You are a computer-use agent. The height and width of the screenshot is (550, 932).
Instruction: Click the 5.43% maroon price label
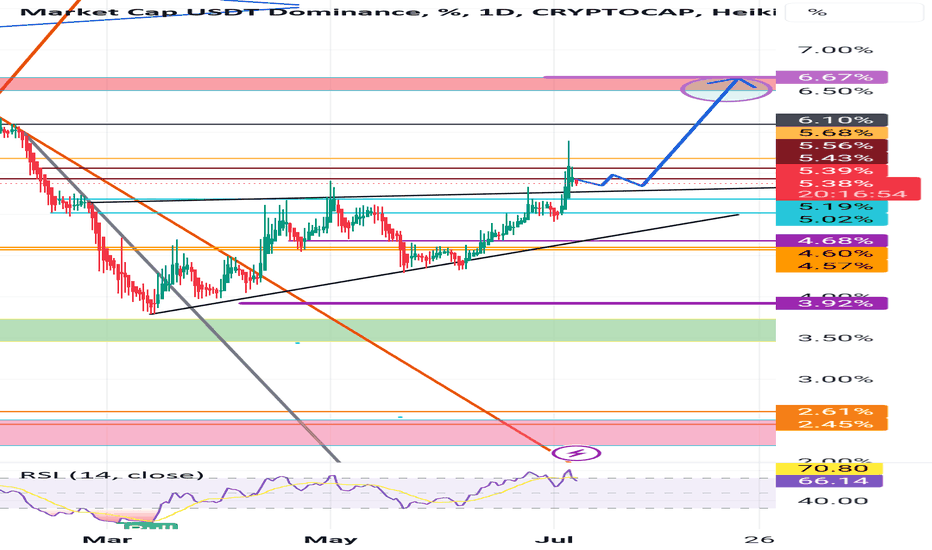[x=832, y=158]
